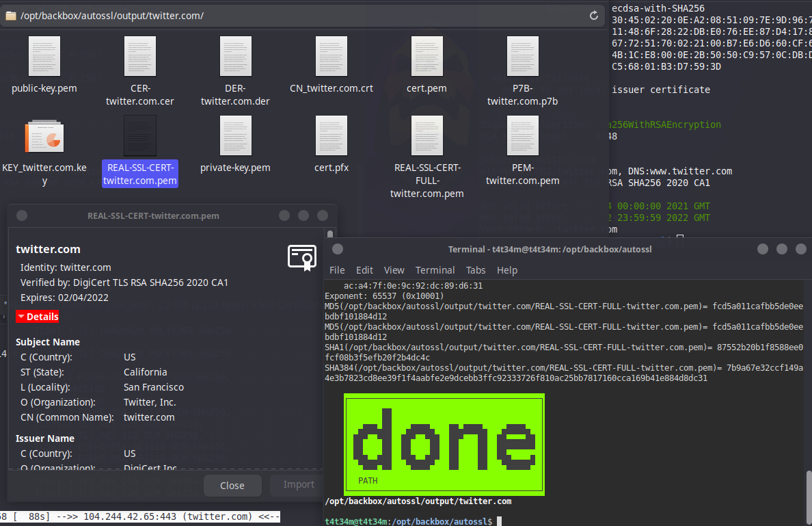This screenshot has height=526, width=812.
Task: Click the 'REAL-SSL-CERT-twitter.com.pem' window title
Action: coord(153,215)
